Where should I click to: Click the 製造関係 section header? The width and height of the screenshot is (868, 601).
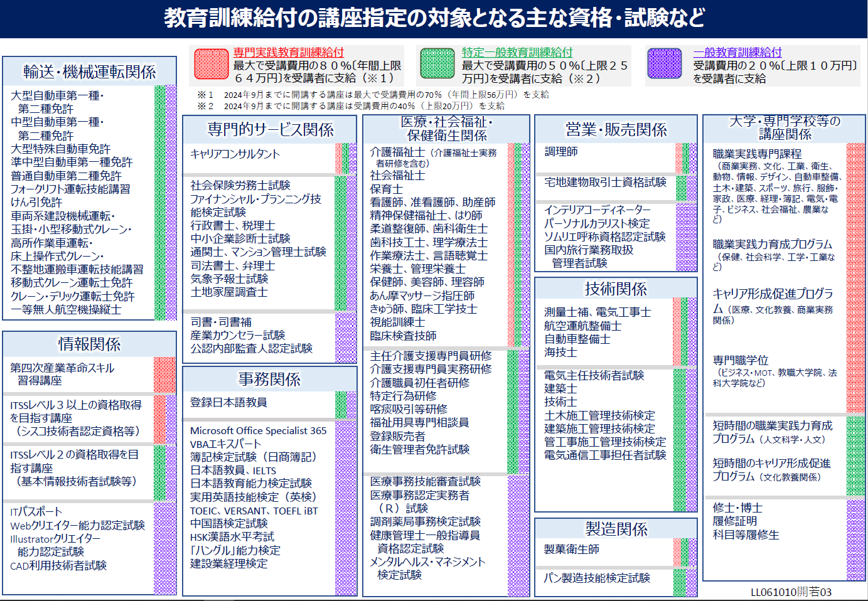[x=616, y=529]
